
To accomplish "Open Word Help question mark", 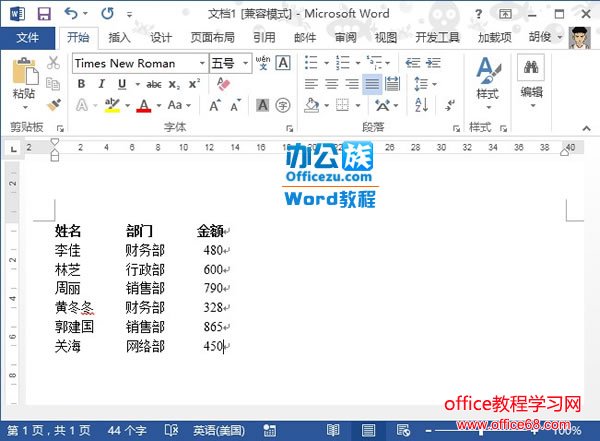I will pos(478,14).
